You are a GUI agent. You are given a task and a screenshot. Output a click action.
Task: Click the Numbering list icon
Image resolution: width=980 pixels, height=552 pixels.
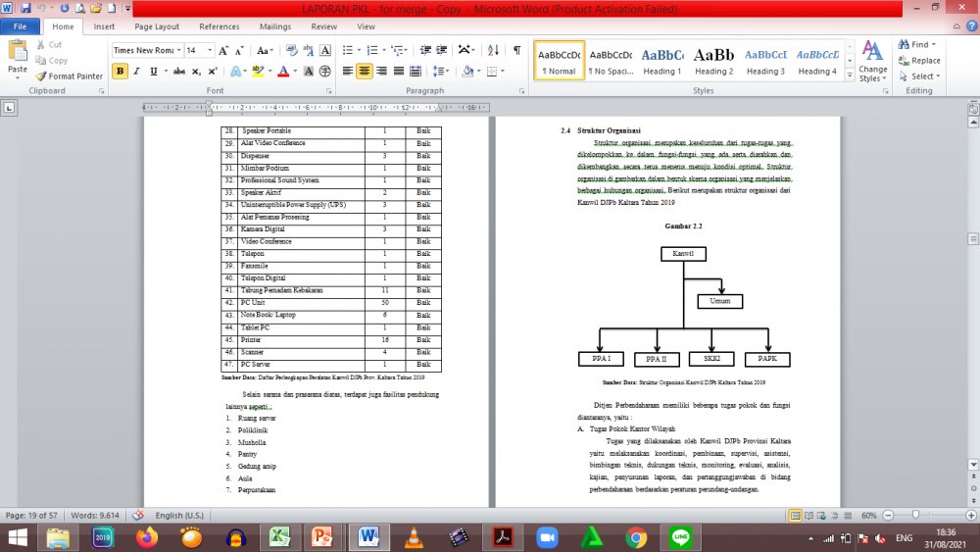coord(372,50)
